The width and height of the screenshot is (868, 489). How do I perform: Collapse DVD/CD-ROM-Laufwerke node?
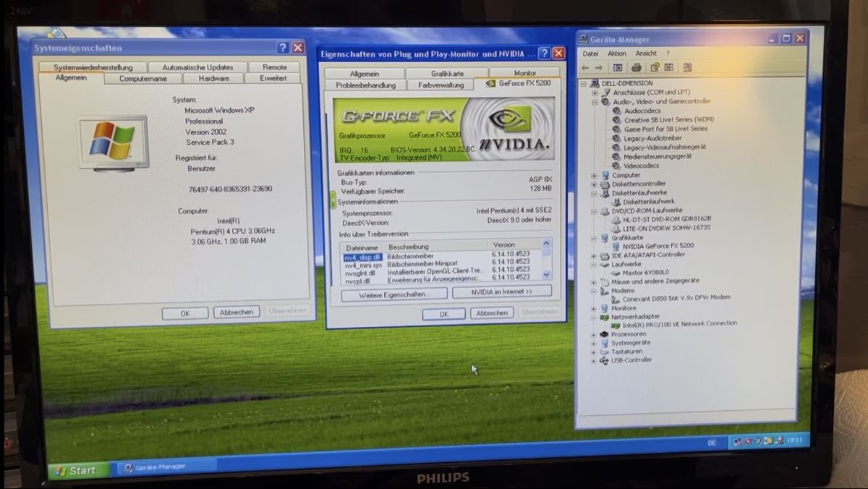click(x=595, y=211)
